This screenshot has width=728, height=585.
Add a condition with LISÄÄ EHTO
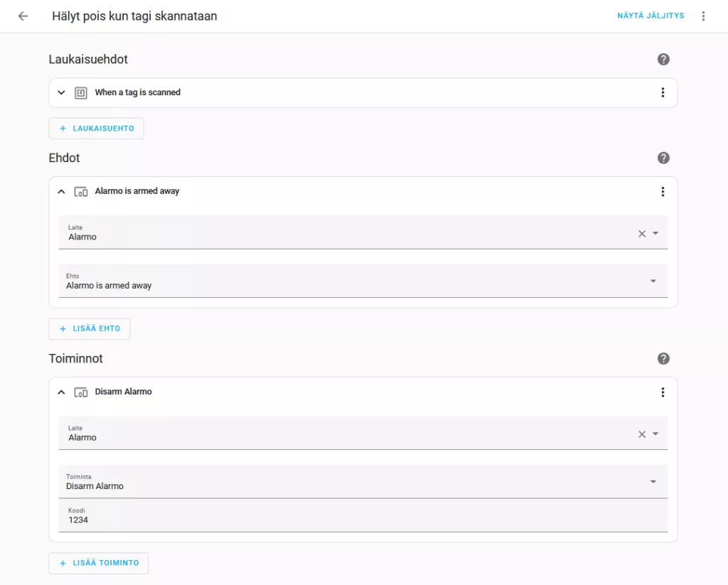click(x=90, y=328)
